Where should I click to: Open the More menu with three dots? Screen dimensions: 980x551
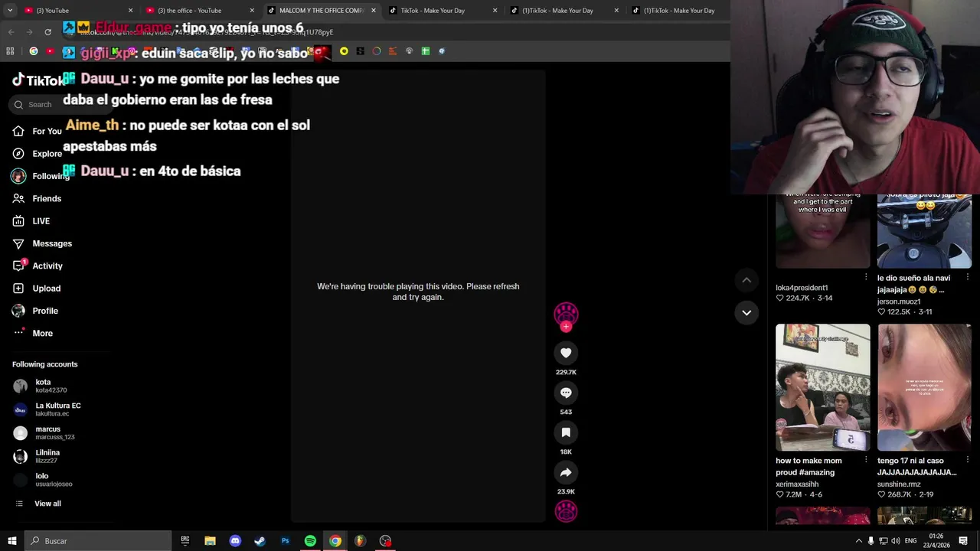coord(33,333)
